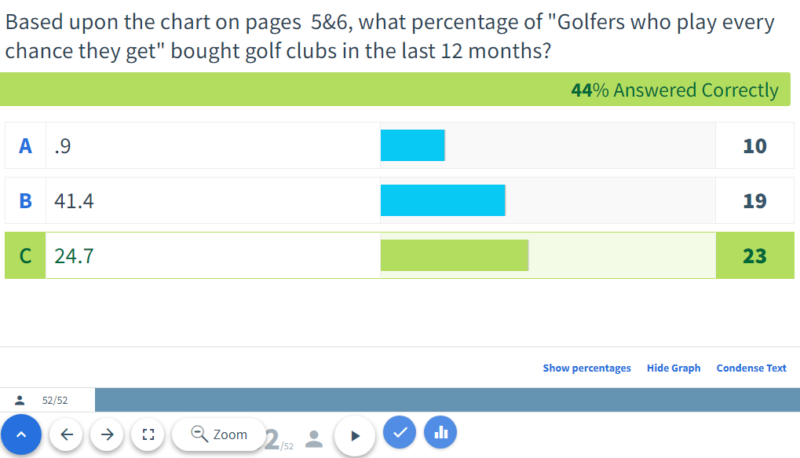Click the gray participant person icon
Screen dimensions: 800x458
314,438
